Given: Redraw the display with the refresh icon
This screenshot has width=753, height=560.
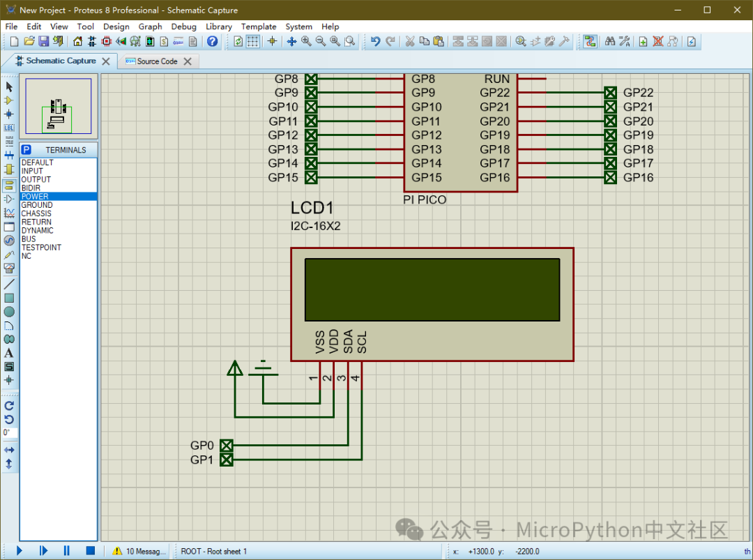Looking at the screenshot, I should click(238, 42).
